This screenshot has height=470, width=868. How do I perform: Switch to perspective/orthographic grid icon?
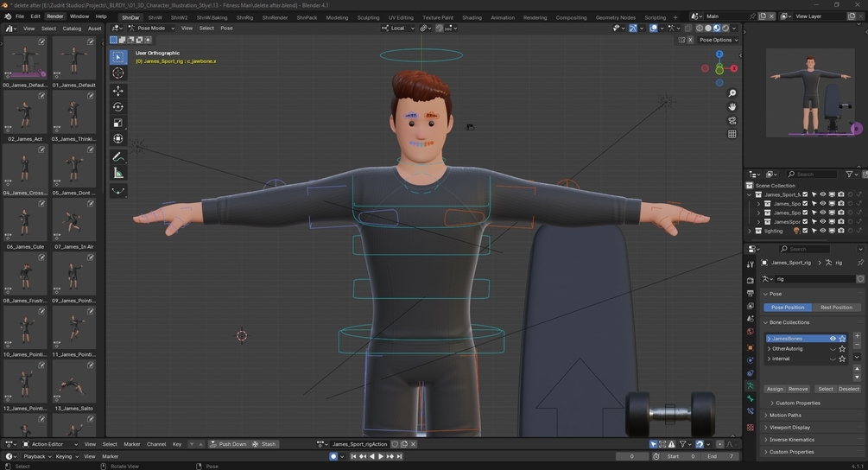tap(732, 134)
